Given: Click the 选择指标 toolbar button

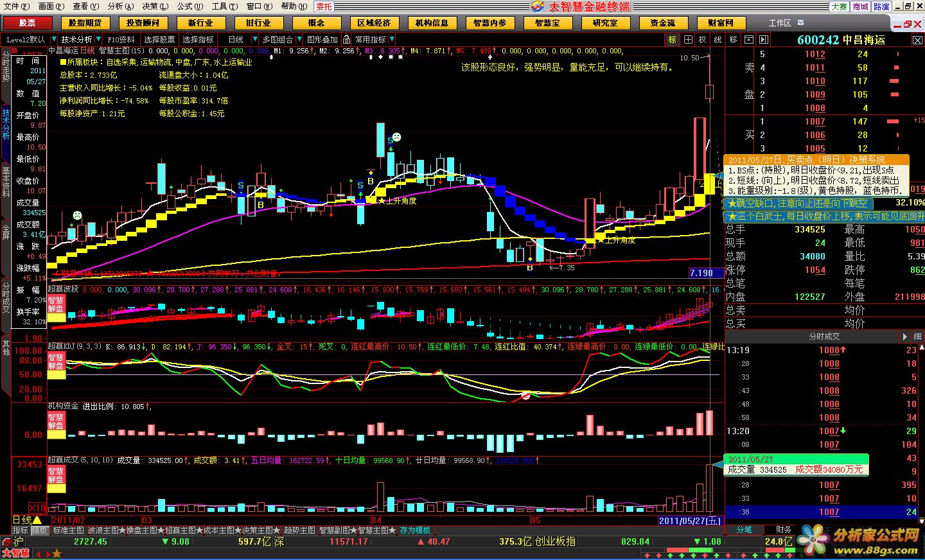Looking at the screenshot, I should [x=198, y=39].
